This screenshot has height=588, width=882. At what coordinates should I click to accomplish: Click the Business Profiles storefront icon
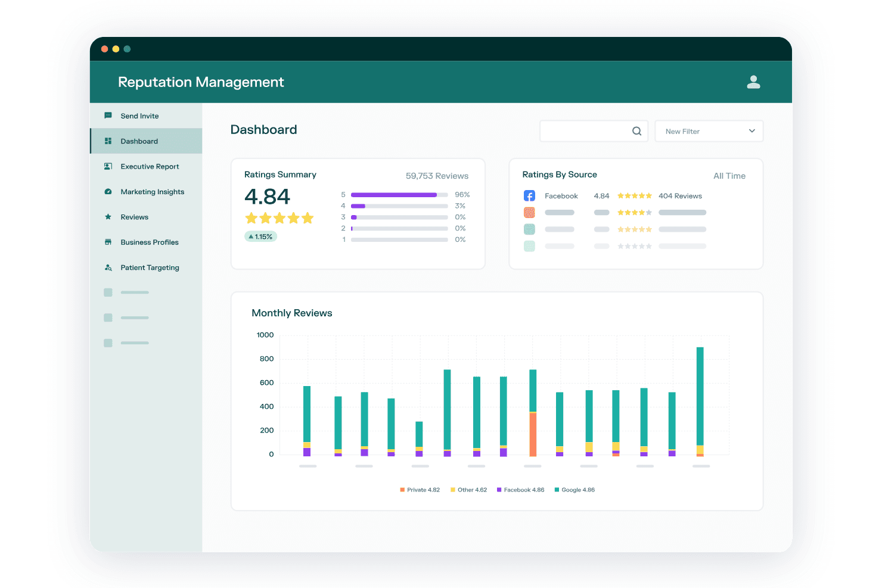(x=108, y=242)
